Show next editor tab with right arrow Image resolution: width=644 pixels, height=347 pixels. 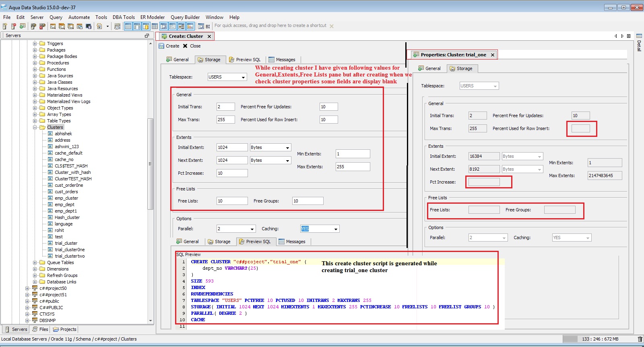click(x=622, y=36)
